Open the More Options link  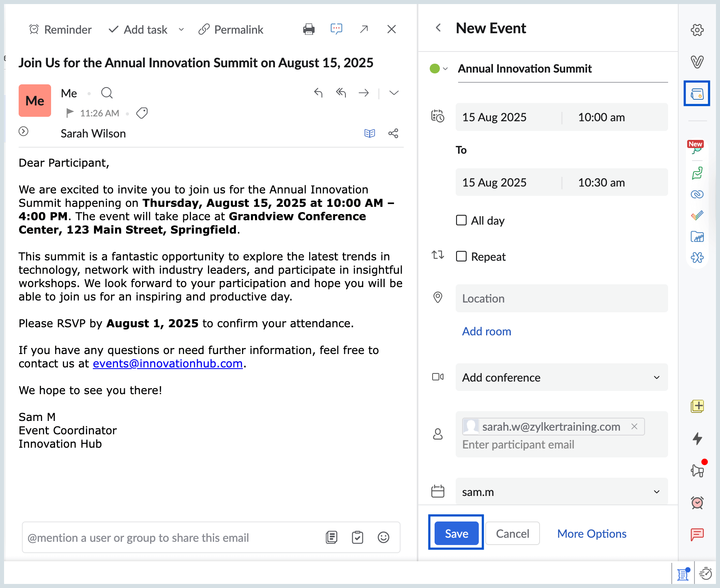coord(592,534)
